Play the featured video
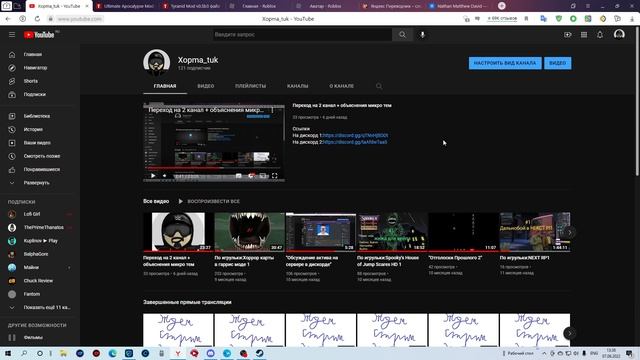Screen dimensions: 640x360 pos(153,176)
